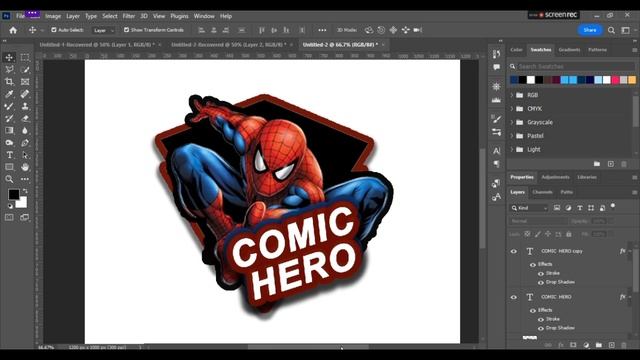Select the Zoom magnifier tool
The image size is (640, 360).
click(9, 179)
